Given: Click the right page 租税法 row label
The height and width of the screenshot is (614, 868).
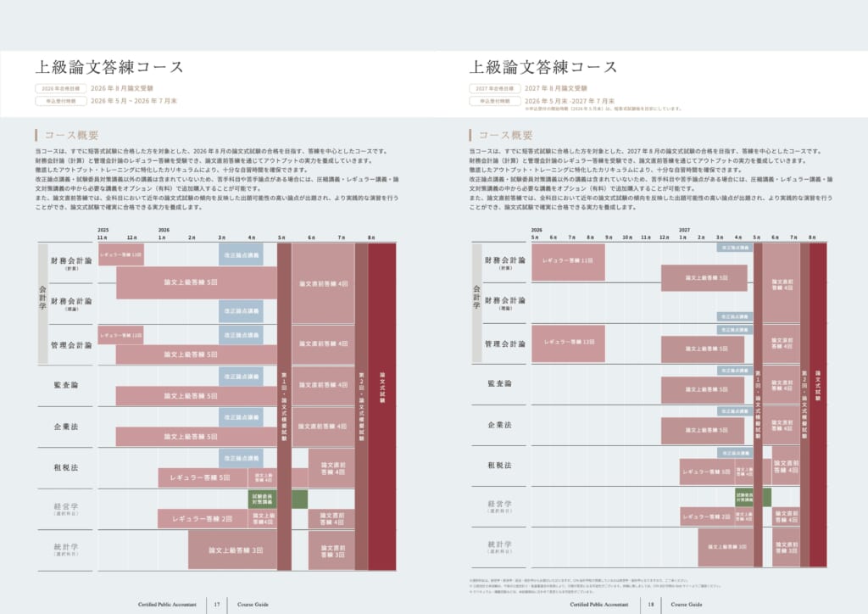Looking at the screenshot, I should 499,466.
